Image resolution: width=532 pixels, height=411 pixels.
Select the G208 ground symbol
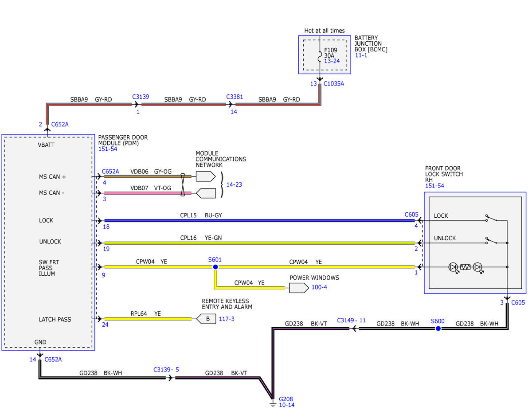273,403
